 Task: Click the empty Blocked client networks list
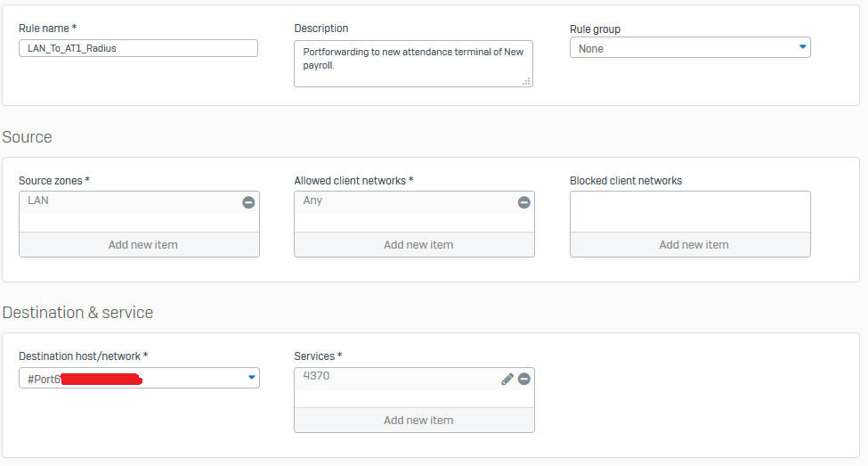[690, 211]
